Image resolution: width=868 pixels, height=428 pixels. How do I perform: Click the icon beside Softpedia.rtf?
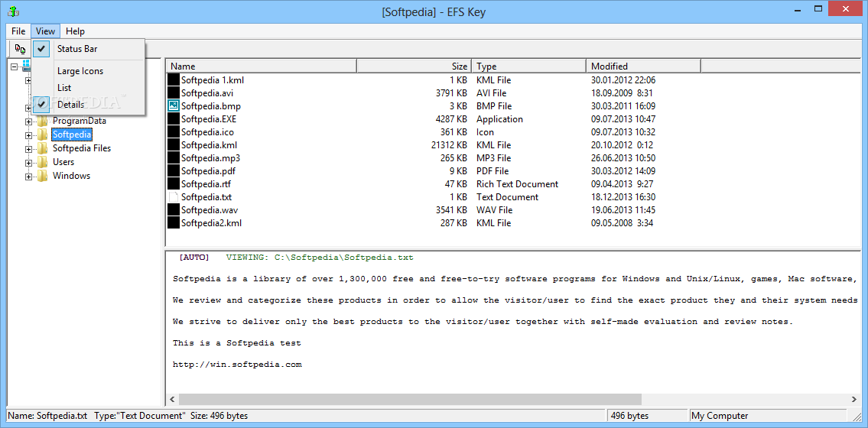coord(174,184)
